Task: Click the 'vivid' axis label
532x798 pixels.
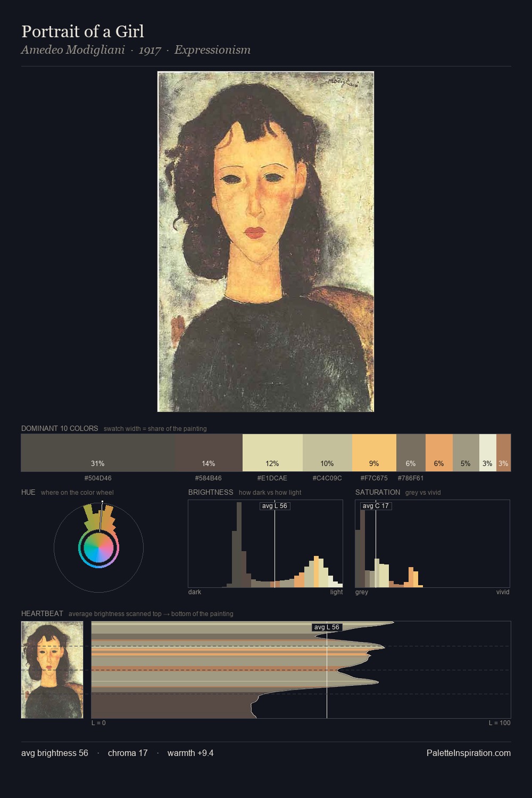Action: [503, 592]
